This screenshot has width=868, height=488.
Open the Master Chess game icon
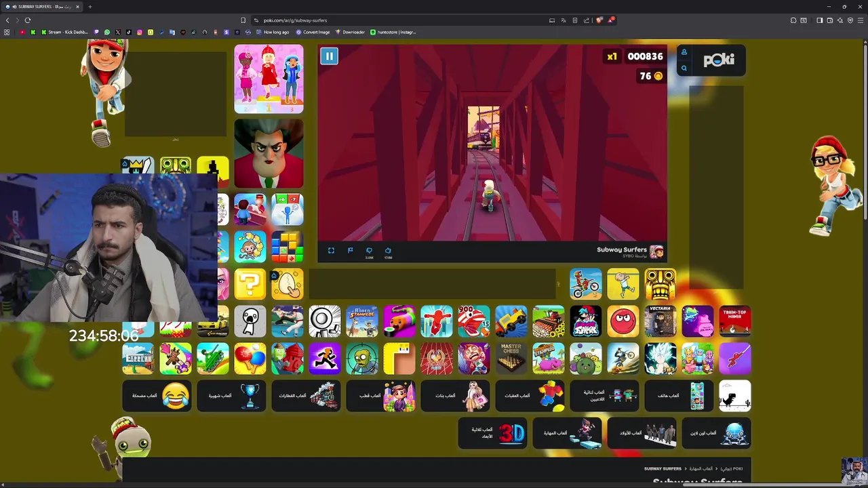click(x=511, y=359)
